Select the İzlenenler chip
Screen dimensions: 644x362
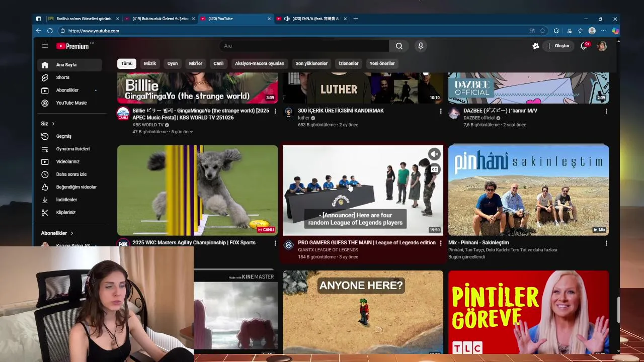click(x=349, y=63)
